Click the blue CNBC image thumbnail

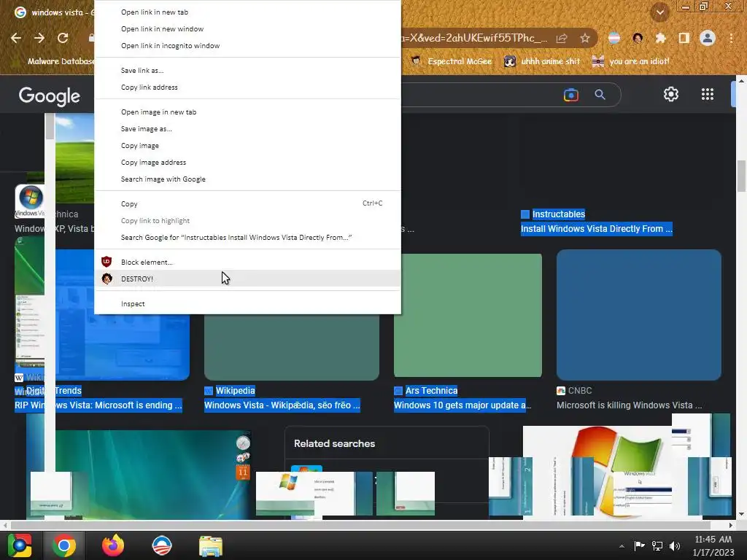click(639, 315)
